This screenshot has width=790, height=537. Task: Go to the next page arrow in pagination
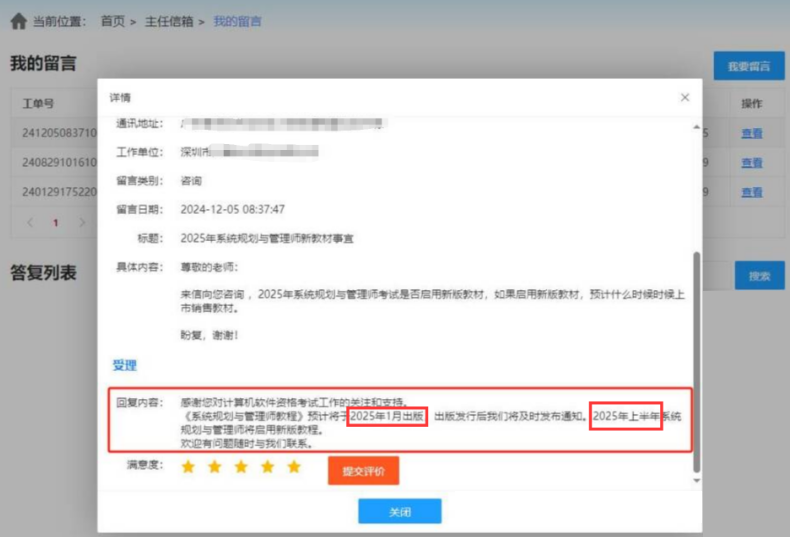point(81,222)
